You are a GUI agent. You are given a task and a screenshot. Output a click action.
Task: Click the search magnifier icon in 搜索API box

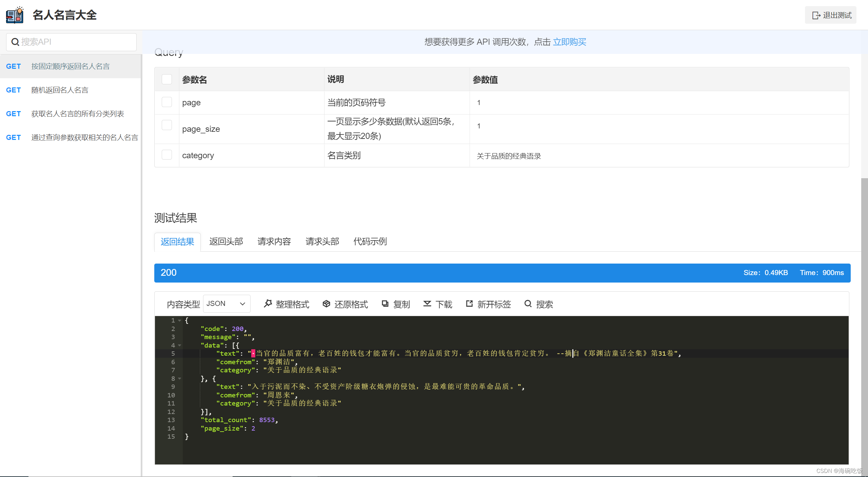(x=15, y=42)
